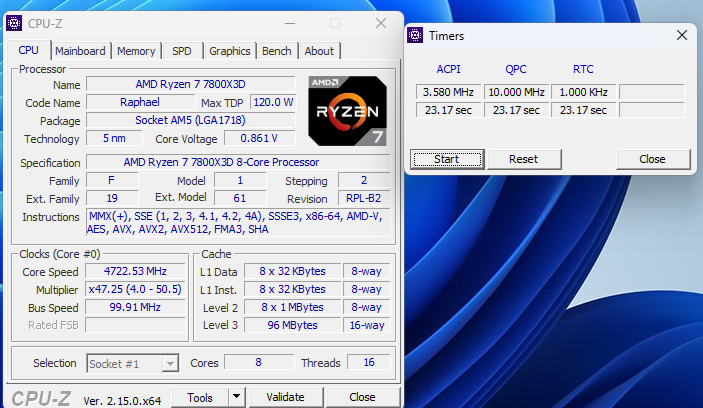Open the Graphics tab
Screen dimensions: 703x408
tap(230, 51)
